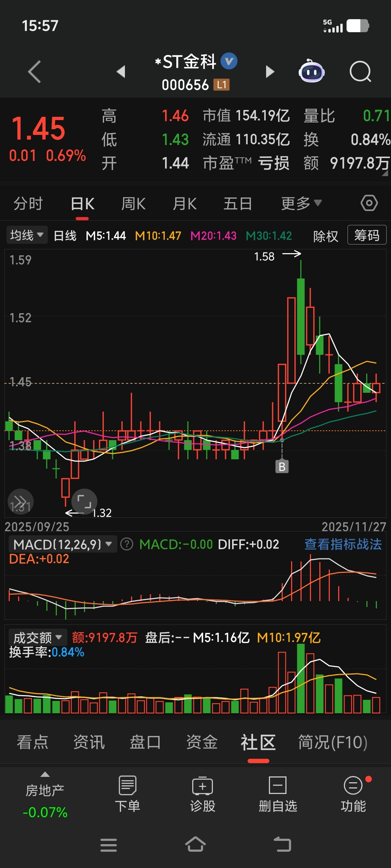Switch to 月K monthly tab
The image size is (391, 868).
point(185,203)
